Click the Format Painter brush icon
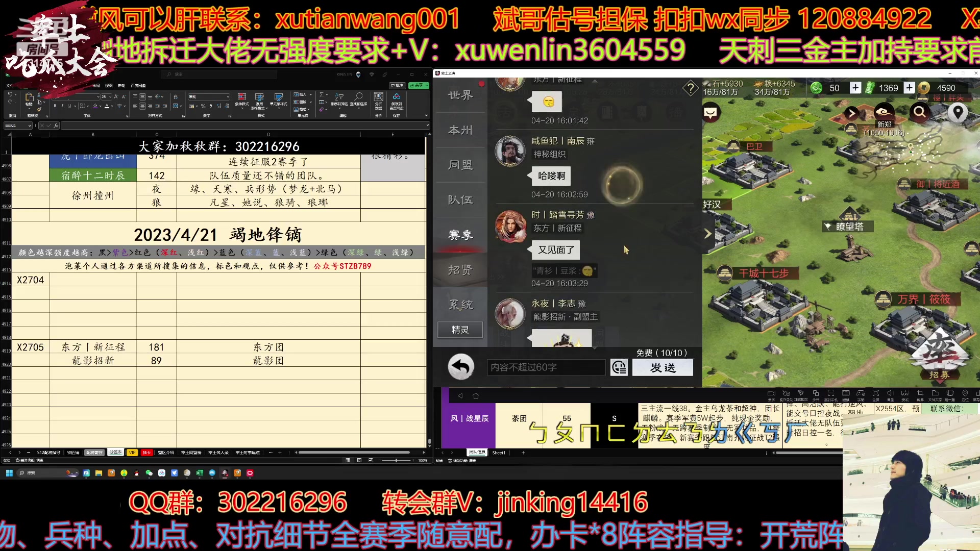The width and height of the screenshot is (980, 551). [x=39, y=109]
